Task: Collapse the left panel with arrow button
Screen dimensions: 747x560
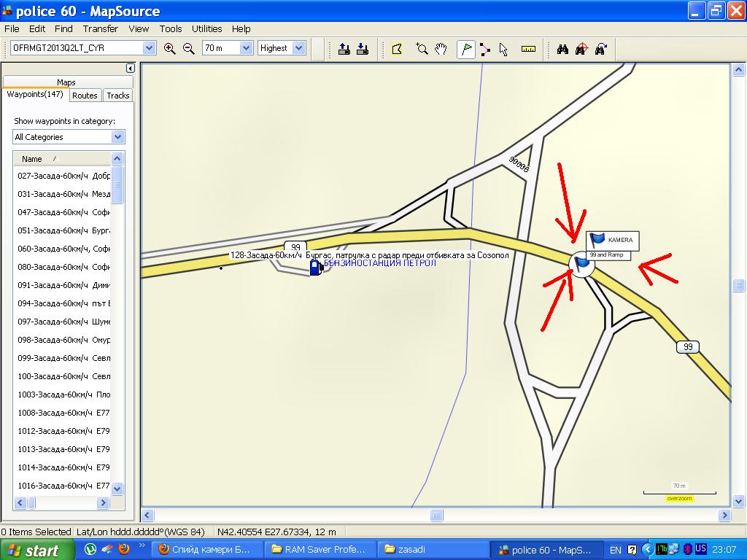Action: click(130, 68)
